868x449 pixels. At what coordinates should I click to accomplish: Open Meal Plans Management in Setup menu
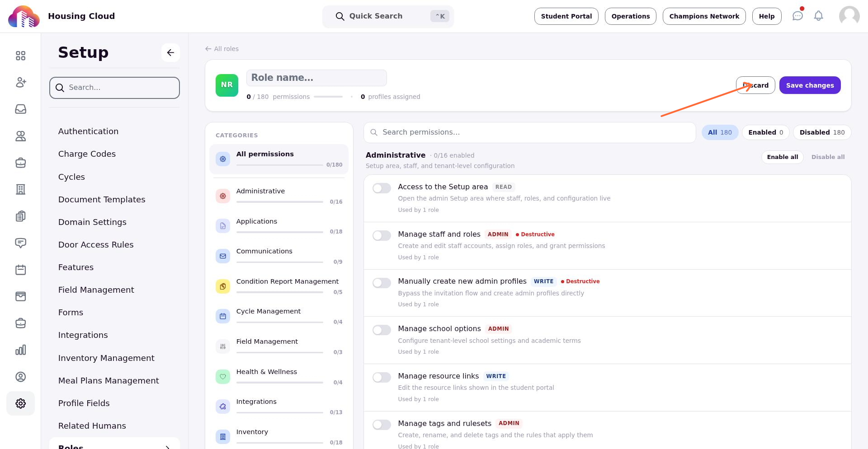(x=108, y=381)
